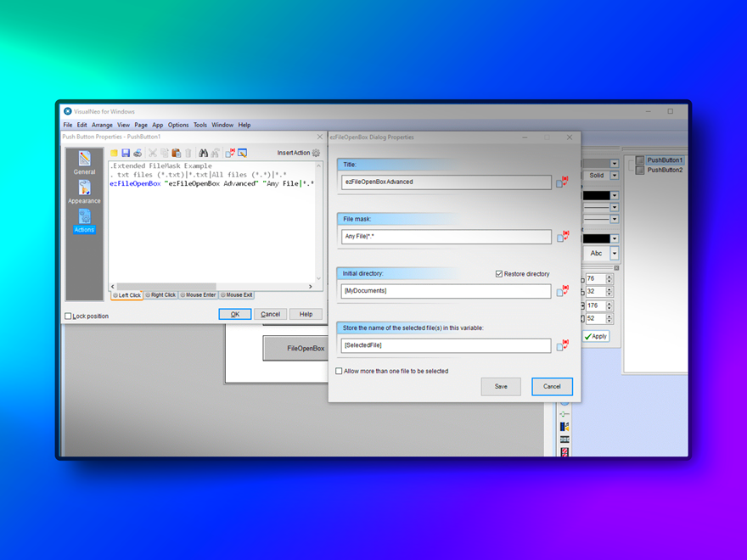Image resolution: width=747 pixels, height=560 pixels.
Task: Check the Lock position checkbox
Action: (x=69, y=316)
